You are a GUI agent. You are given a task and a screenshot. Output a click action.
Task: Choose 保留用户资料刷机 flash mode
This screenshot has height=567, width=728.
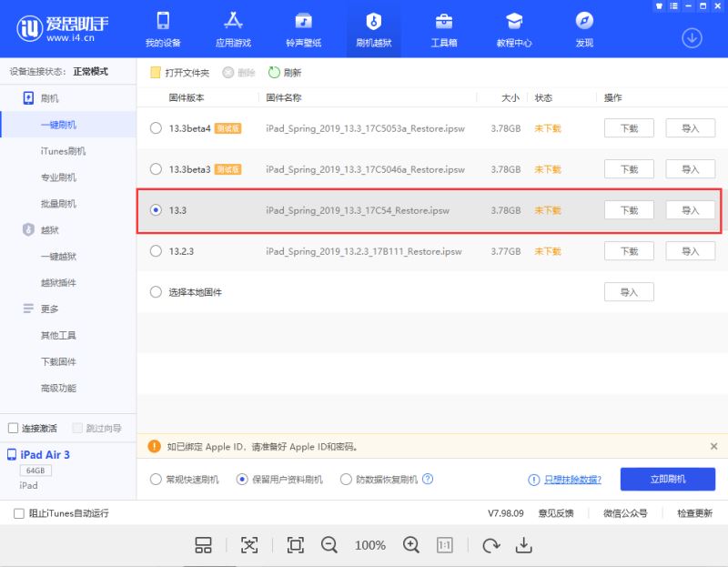pyautogui.click(x=242, y=479)
